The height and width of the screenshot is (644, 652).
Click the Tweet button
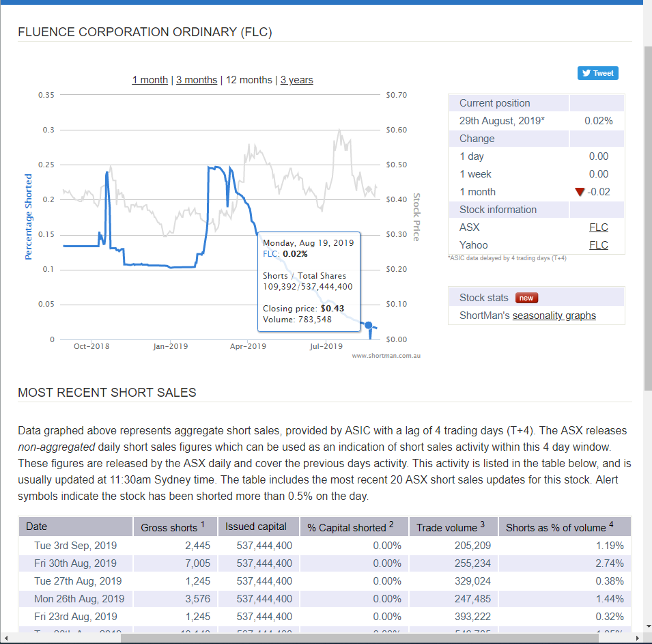pos(597,73)
